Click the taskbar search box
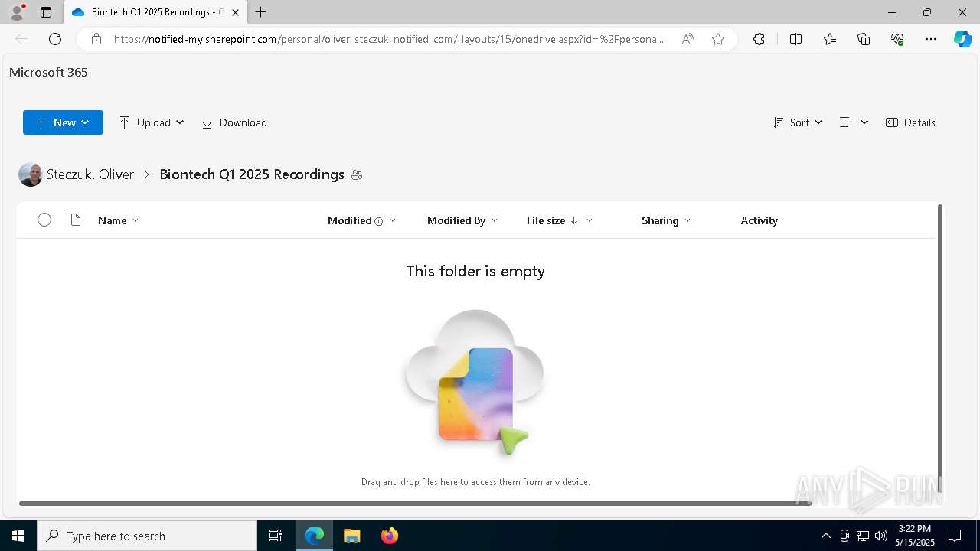980x551 pixels. click(x=147, y=536)
